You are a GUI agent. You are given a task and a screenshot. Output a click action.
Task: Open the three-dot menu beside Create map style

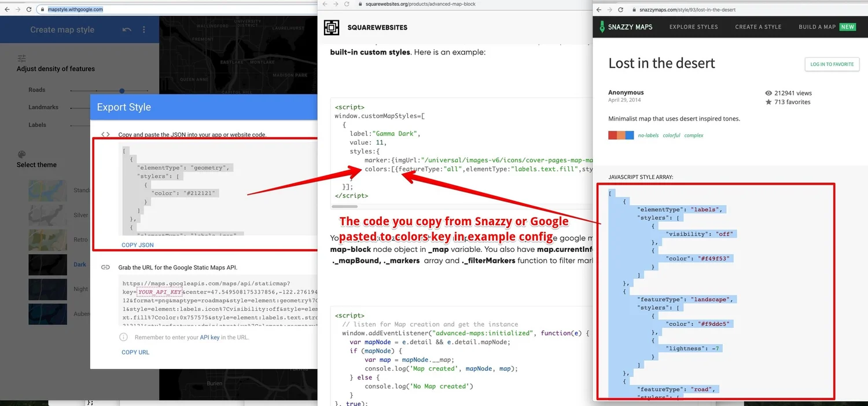point(144,29)
